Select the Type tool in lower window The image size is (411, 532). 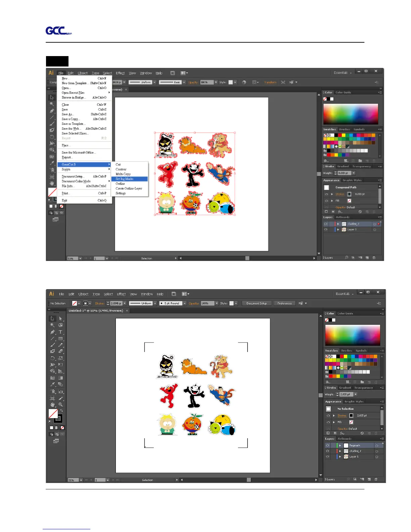point(60,332)
